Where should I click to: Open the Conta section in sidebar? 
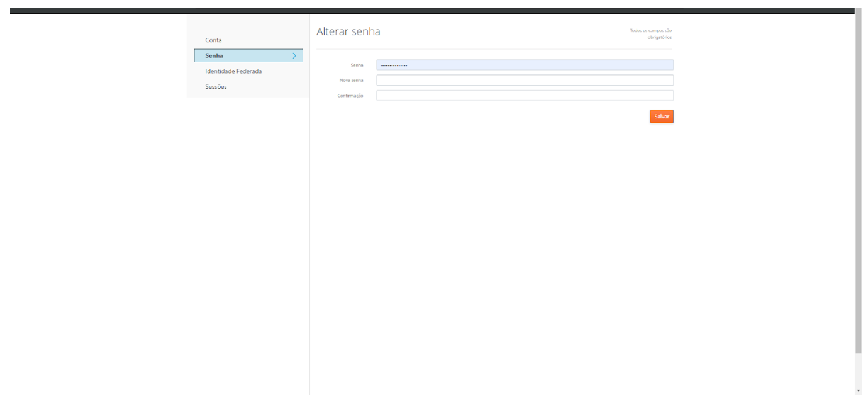[213, 40]
